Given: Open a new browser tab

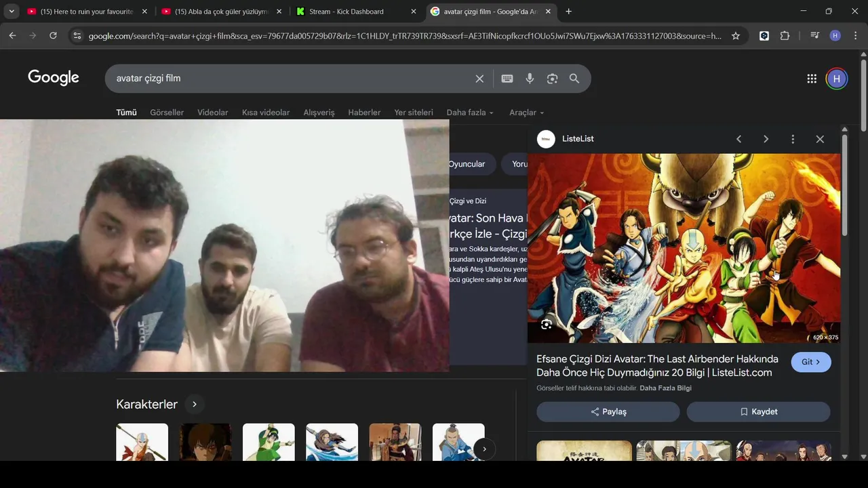Looking at the screenshot, I should click(x=568, y=12).
